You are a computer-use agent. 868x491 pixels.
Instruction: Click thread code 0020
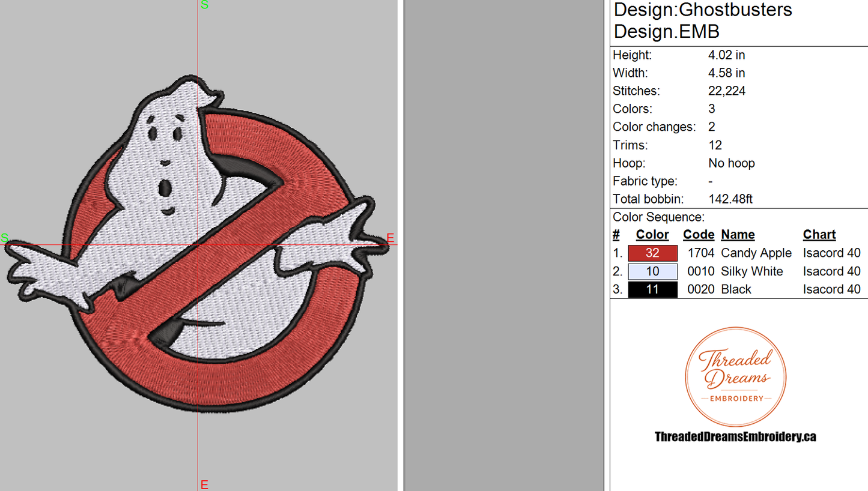point(701,289)
